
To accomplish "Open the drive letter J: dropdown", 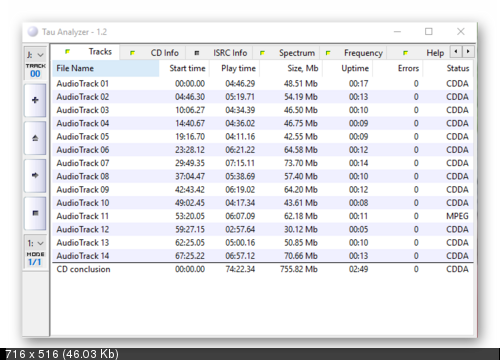I will pyautogui.click(x=35, y=55).
